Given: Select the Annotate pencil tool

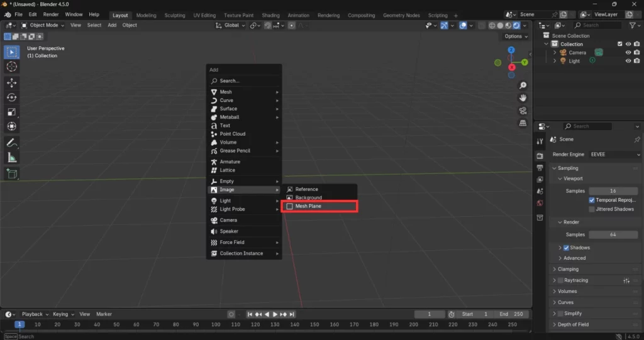Looking at the screenshot, I should (11, 143).
